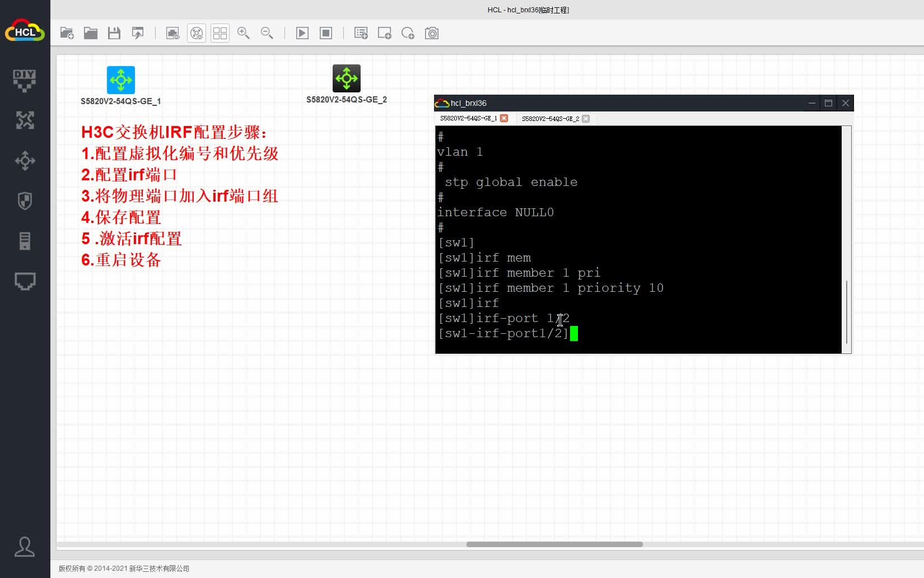Screen dimensions: 924x578
Task: Add an ellipse shape to canvas
Action: 408,33
